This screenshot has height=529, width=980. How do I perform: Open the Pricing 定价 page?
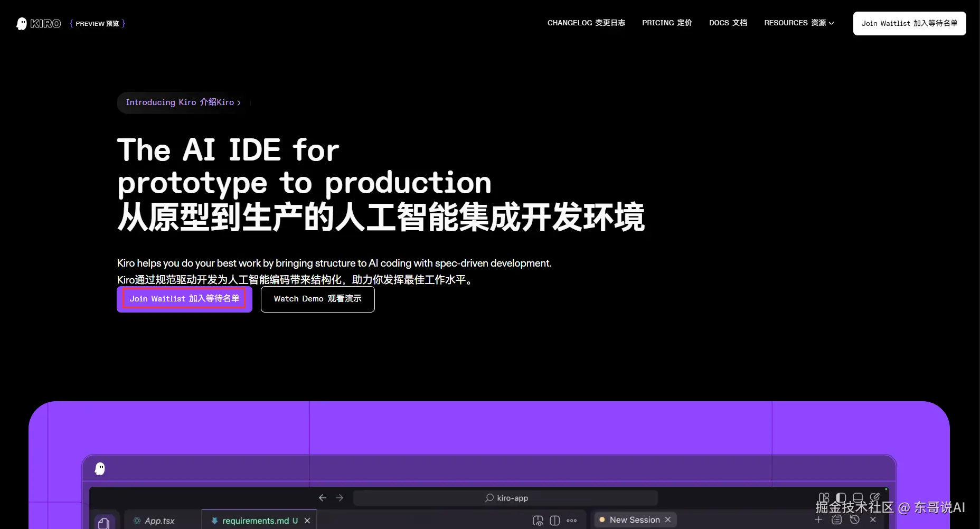click(x=667, y=23)
